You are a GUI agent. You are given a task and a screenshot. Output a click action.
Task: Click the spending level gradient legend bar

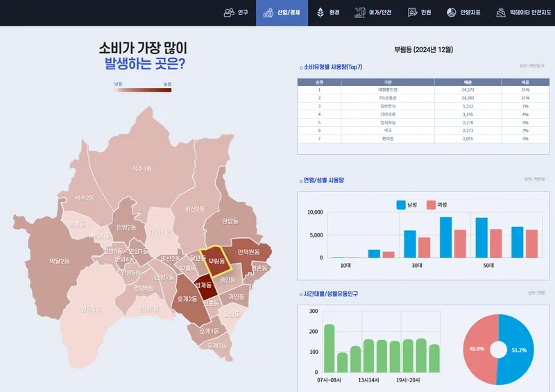143,90
